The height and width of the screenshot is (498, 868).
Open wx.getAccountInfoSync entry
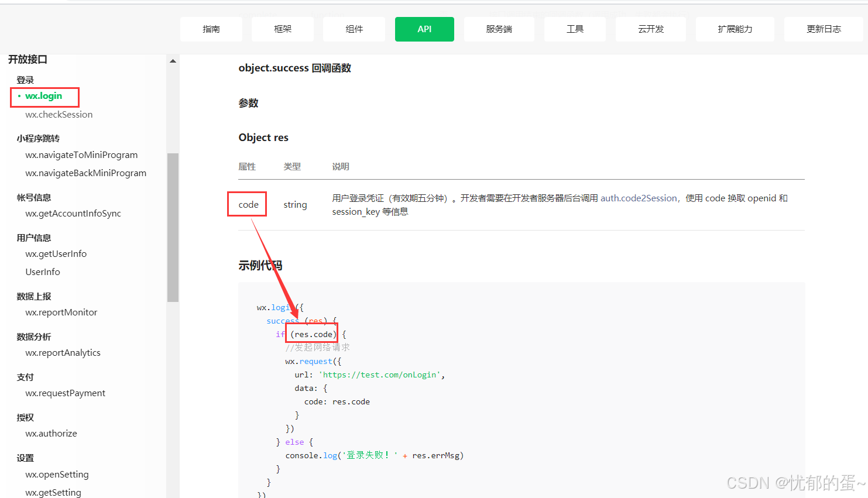pyautogui.click(x=73, y=214)
